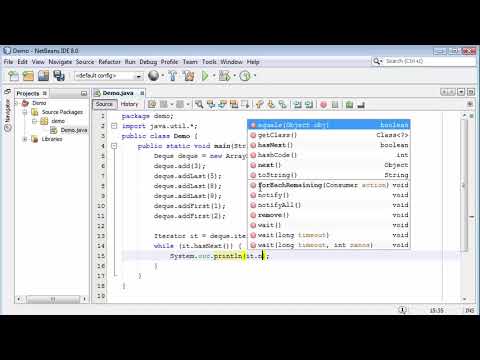Image resolution: width=480 pixels, height=360 pixels.
Task: Open dropdown arrow beside Profile icon
Action: [x=255, y=76]
